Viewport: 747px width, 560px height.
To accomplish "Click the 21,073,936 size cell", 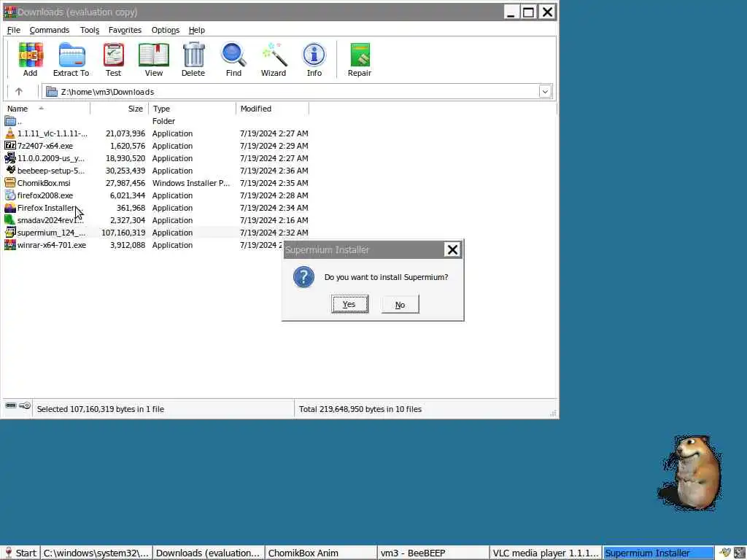I will pyautogui.click(x=125, y=133).
